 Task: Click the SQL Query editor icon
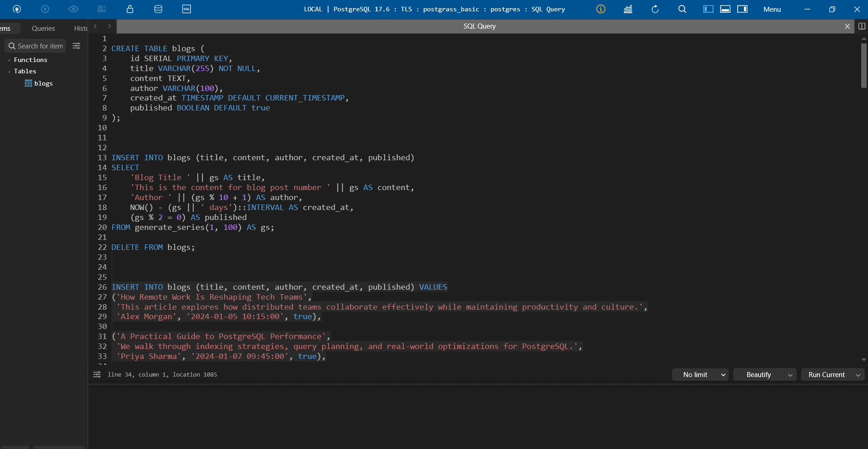[186, 9]
